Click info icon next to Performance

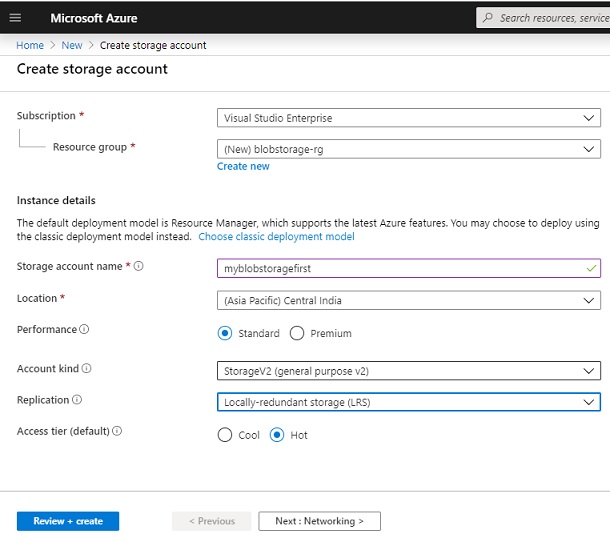[x=84, y=329]
